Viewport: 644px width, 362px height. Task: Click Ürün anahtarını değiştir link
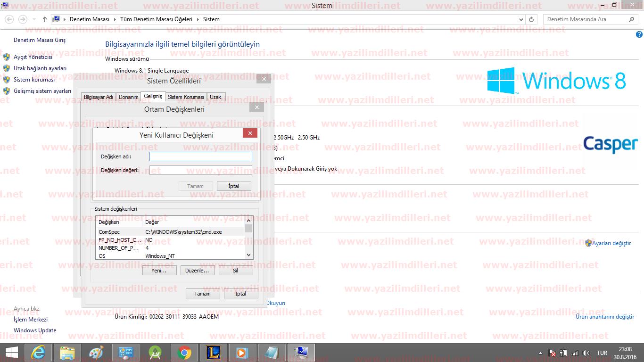[x=605, y=317]
